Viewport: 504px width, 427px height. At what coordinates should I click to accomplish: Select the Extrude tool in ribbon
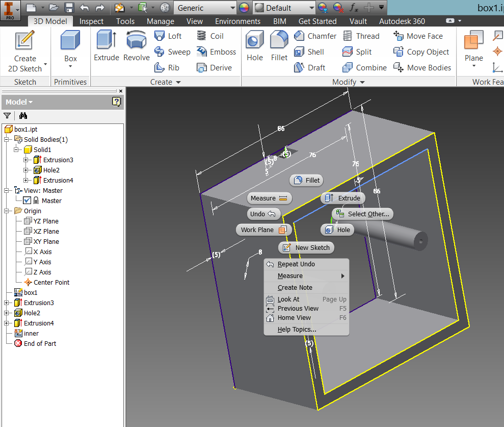point(106,46)
